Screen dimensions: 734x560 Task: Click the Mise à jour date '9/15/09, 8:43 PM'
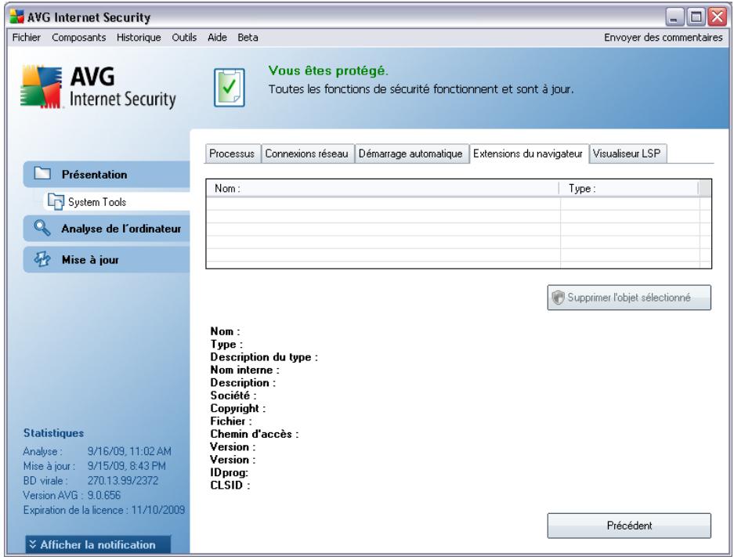[x=126, y=466]
